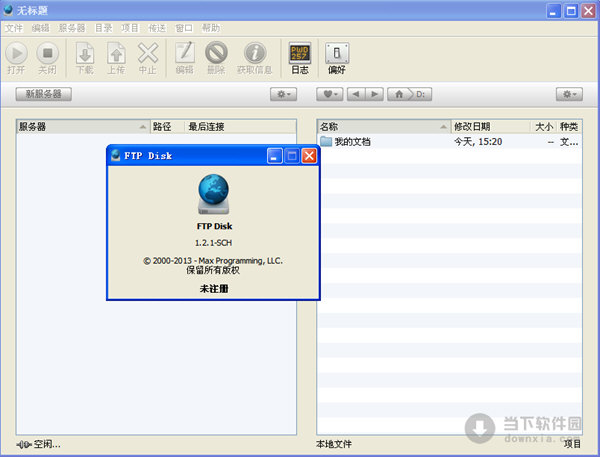Image resolution: width=600 pixels, height=457 pixels.
Task: Open the 项目 (Item) menu
Action: (130, 28)
